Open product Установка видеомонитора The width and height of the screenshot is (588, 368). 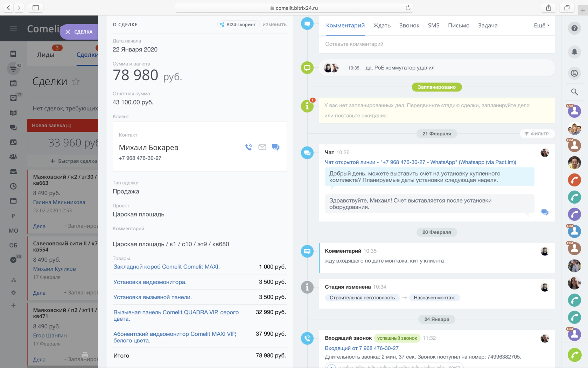[150, 282]
